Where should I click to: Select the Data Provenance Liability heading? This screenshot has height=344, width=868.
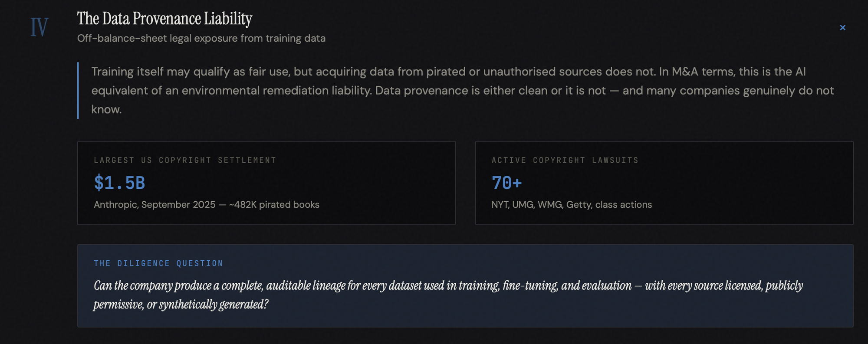tap(164, 19)
